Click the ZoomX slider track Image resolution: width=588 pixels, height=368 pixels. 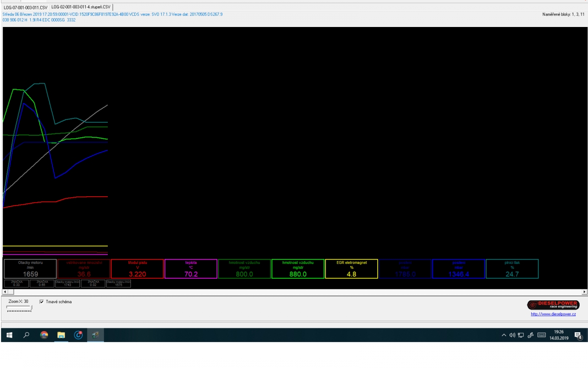tap(19, 309)
